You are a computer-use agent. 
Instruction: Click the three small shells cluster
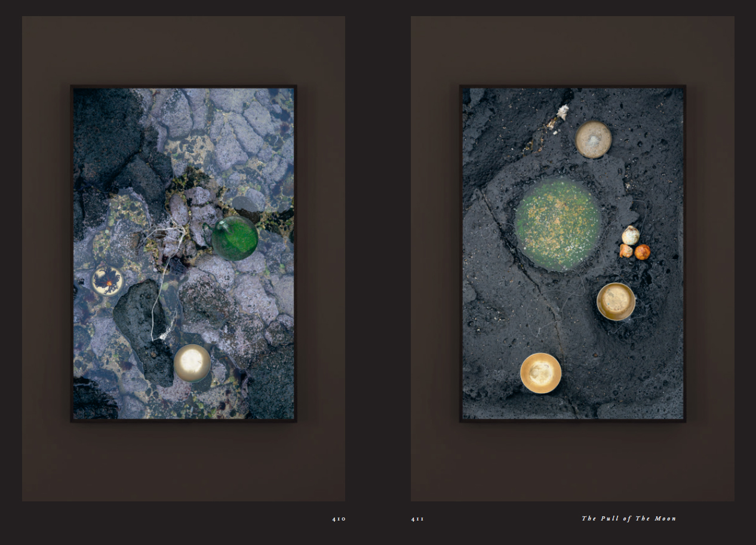tap(634, 244)
